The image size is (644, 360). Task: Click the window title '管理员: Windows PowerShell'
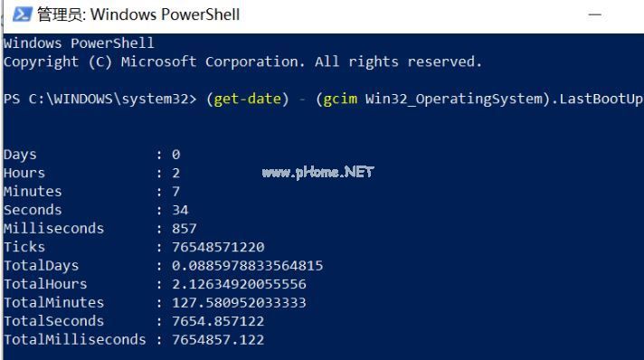[138, 14]
